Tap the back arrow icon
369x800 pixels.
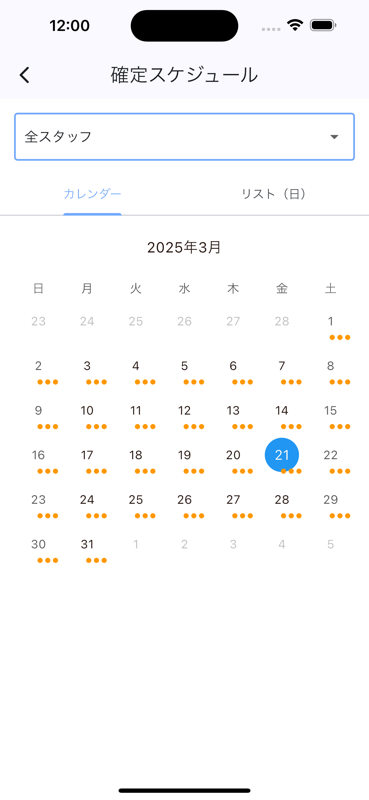tap(24, 75)
